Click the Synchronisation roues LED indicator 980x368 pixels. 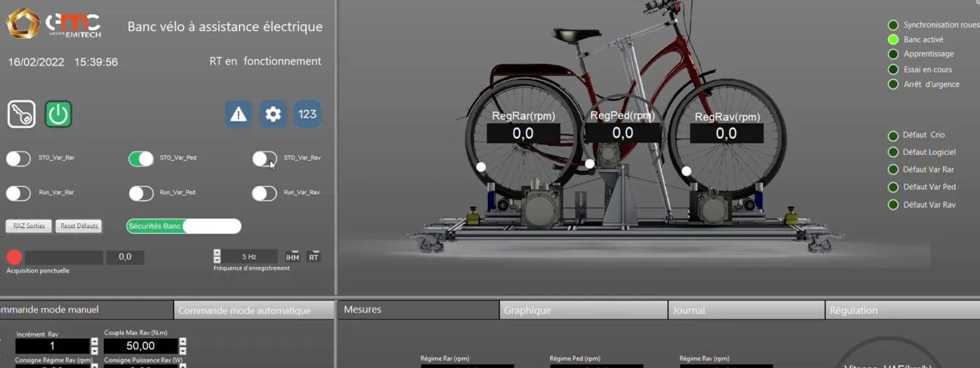click(893, 25)
